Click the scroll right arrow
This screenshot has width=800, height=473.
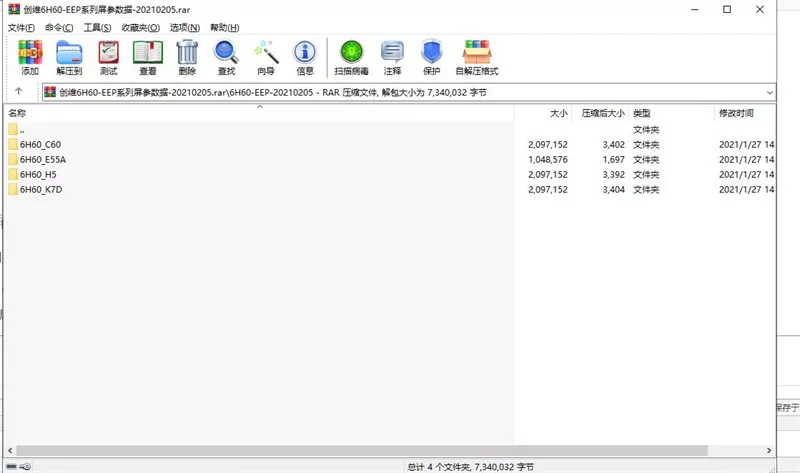[769, 451]
